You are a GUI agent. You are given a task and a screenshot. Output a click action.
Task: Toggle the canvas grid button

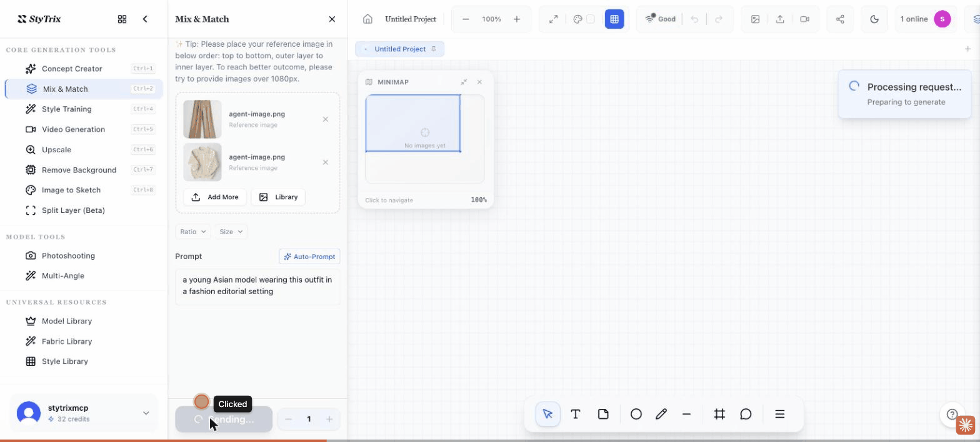[x=614, y=19]
